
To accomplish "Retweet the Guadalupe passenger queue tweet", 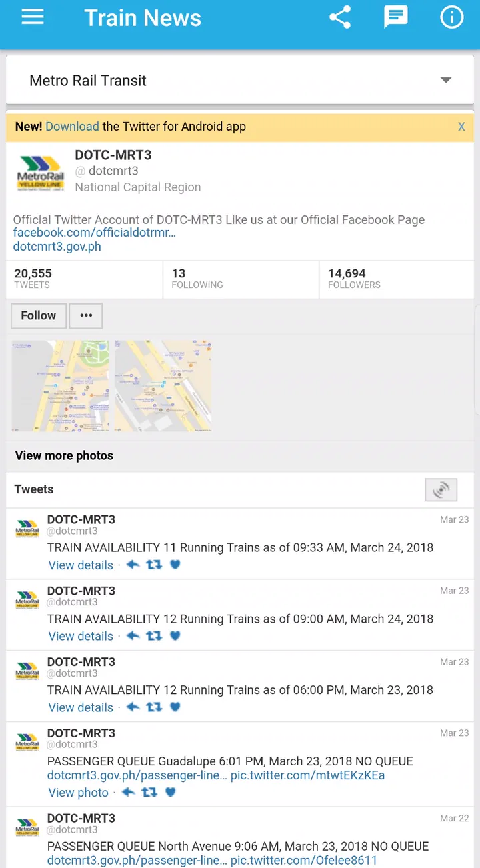I will [x=149, y=793].
